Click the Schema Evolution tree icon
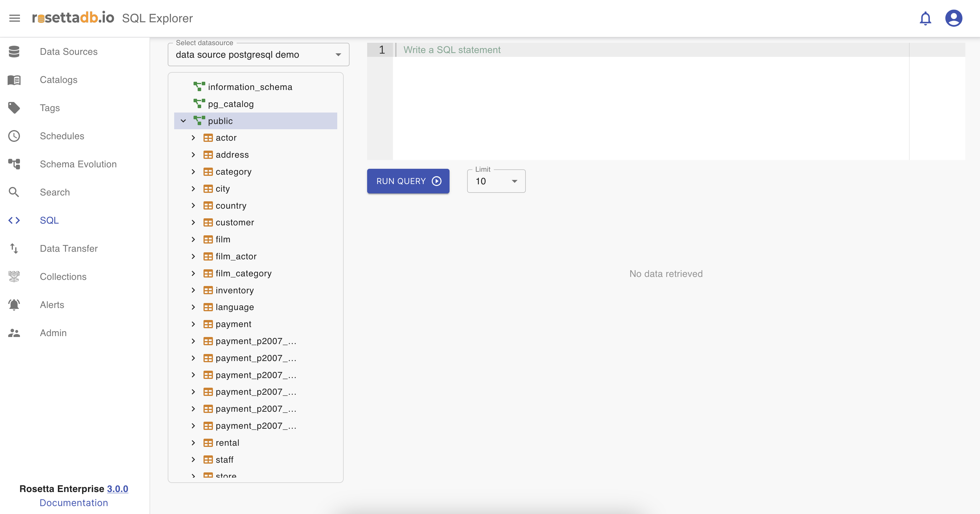Screen dimensions: 980x514 pos(14,164)
